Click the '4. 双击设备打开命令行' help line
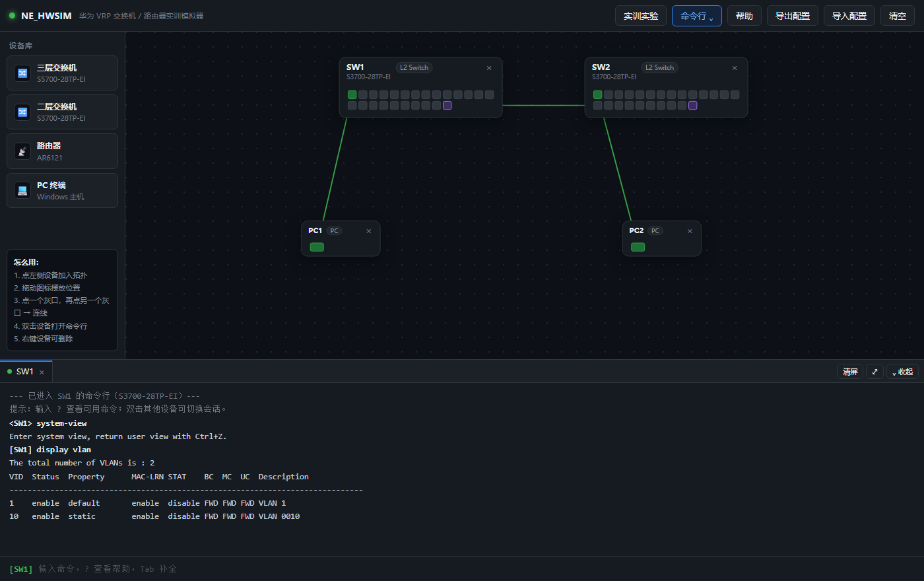This screenshot has width=924, height=581. [51, 326]
